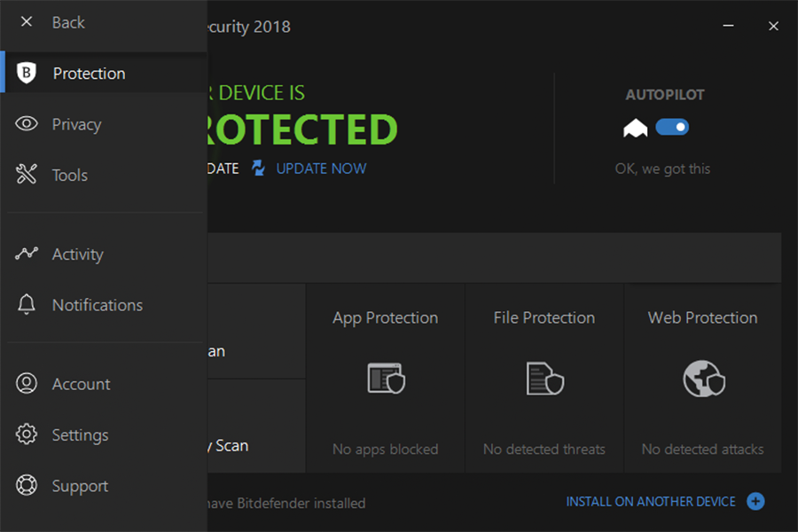
Task: Click the X icon beside Back
Action: [27, 21]
